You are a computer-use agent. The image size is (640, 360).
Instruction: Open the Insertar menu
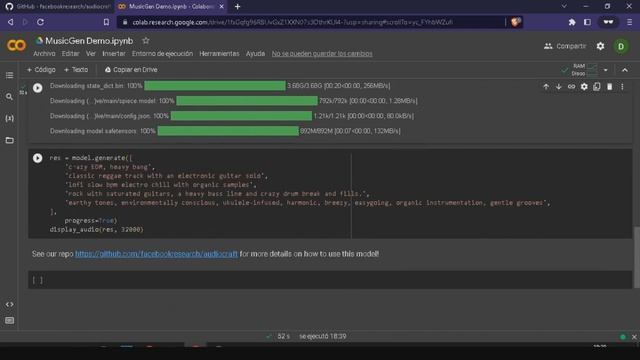click(x=114, y=53)
